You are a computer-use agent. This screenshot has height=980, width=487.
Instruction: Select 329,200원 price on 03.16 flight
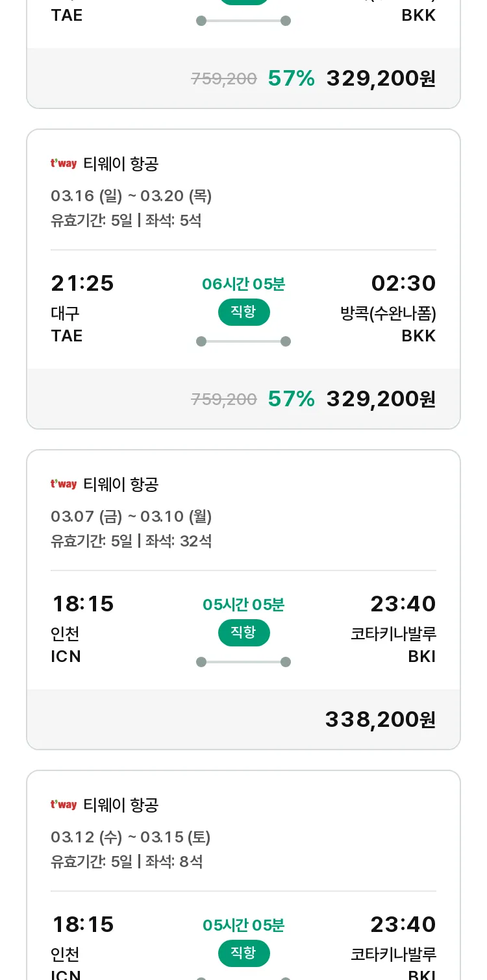(381, 398)
